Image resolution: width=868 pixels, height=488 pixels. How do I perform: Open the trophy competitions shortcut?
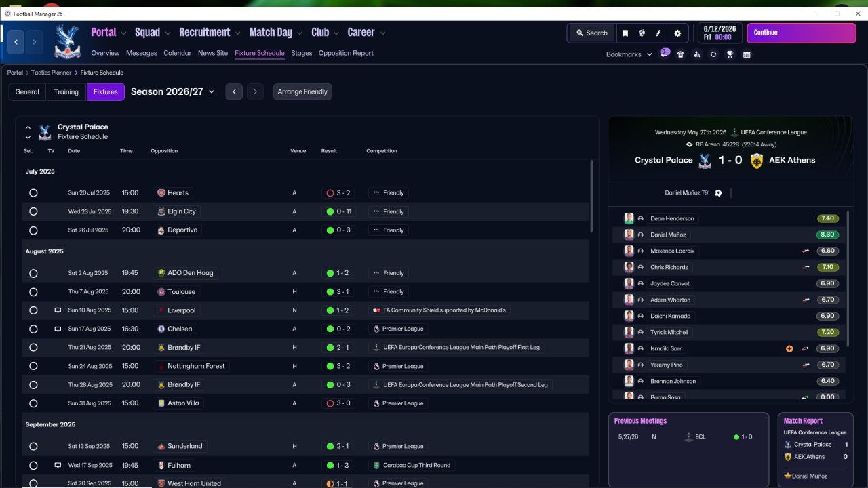click(x=730, y=54)
